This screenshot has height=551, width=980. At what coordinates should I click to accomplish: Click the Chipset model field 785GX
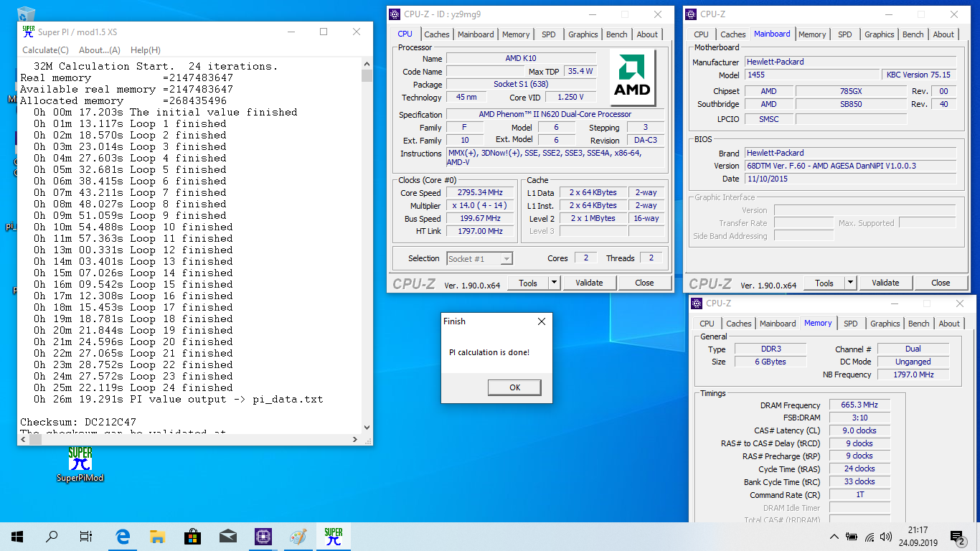click(851, 91)
